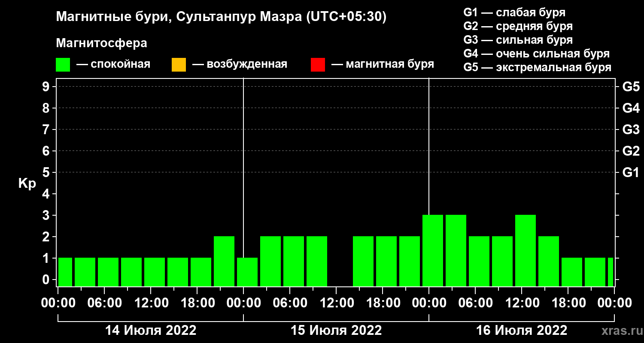Viewport: 644px width, 343px height.
Task: Select the 'G4 — очень сильная буря' legend line
Action: tap(537, 54)
